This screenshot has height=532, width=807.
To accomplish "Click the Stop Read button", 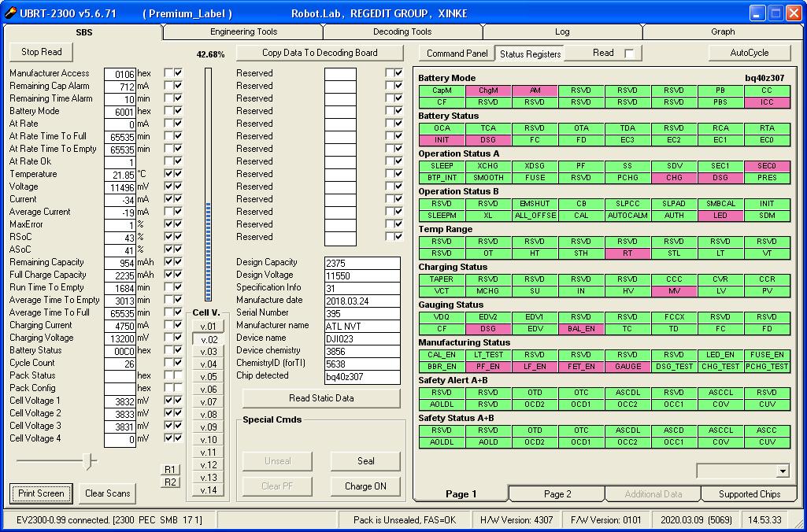I will point(41,52).
